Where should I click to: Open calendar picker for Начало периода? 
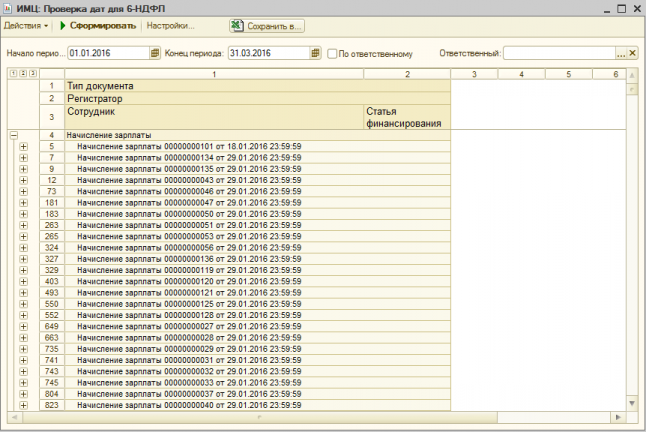click(155, 52)
